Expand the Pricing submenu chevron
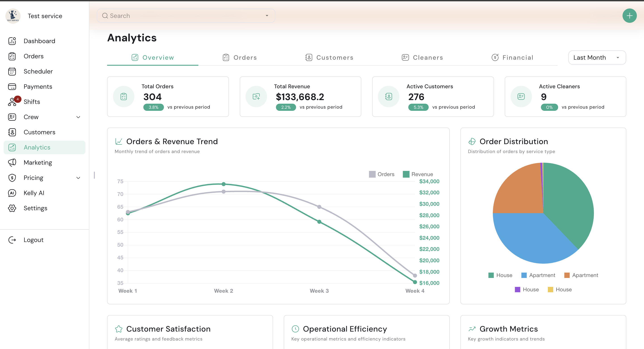The height and width of the screenshot is (349, 644). point(78,178)
